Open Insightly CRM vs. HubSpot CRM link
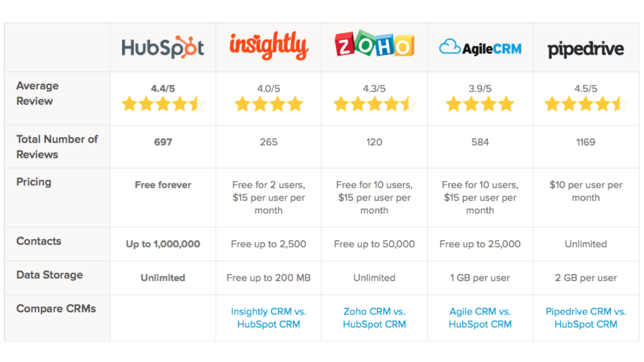The width and height of the screenshot is (644, 362). [x=268, y=318]
